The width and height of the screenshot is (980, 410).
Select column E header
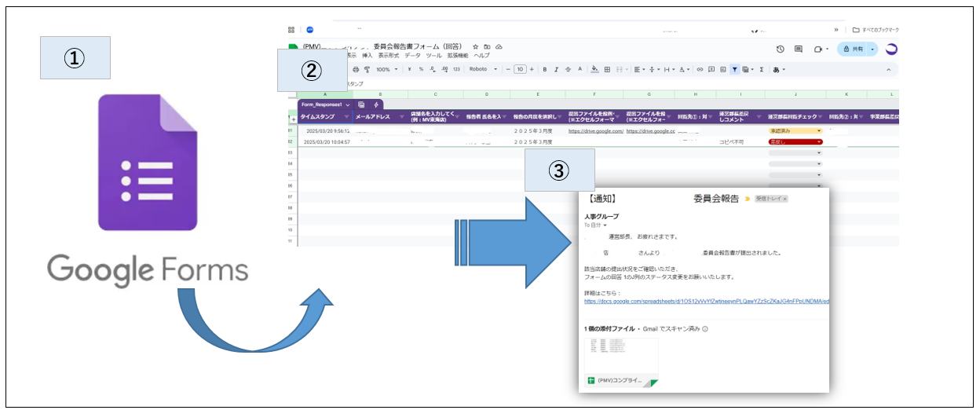(538, 94)
